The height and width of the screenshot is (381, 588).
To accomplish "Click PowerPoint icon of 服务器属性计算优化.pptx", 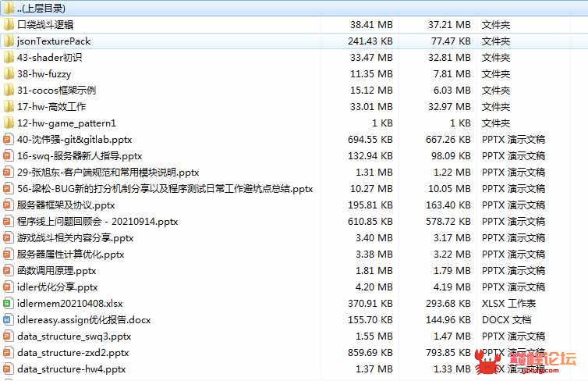I will pos(8,254).
